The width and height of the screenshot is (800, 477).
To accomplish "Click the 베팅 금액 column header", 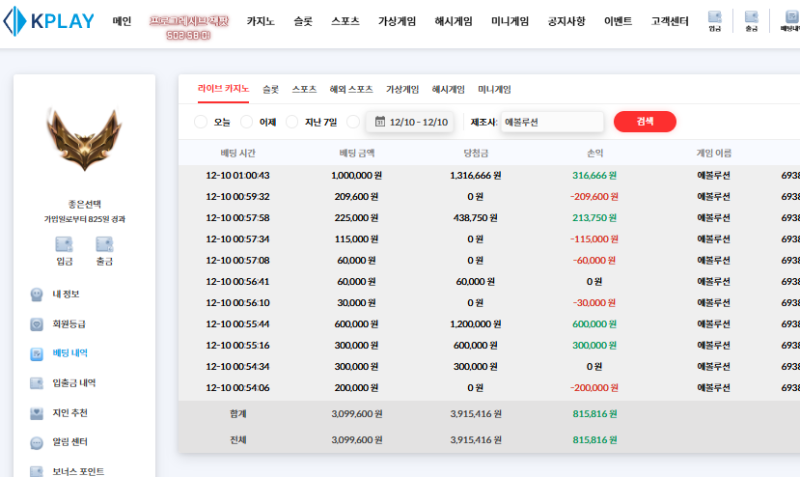I will (x=357, y=153).
